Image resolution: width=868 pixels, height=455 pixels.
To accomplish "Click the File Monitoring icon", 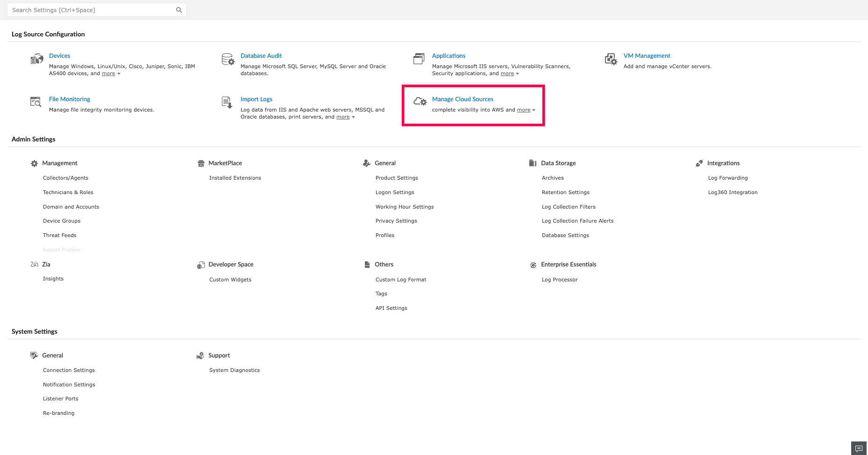I will [x=36, y=101].
